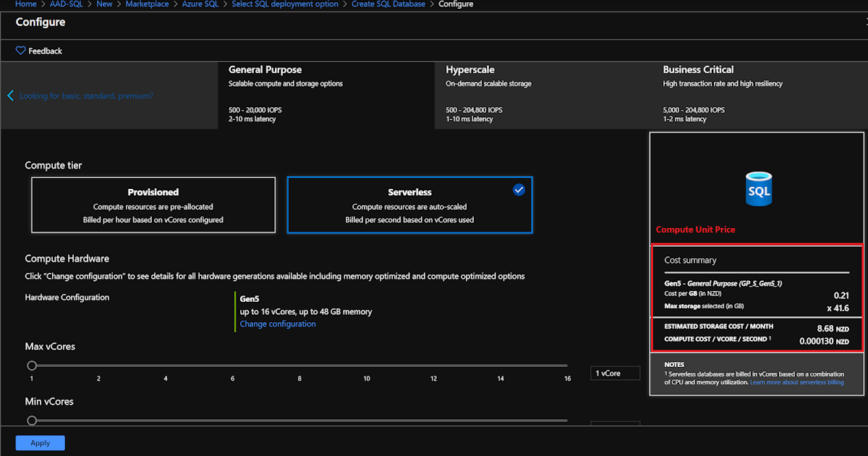Click the Create SQL Database breadcrumb entry
The width and height of the screenshot is (868, 456).
(388, 4)
